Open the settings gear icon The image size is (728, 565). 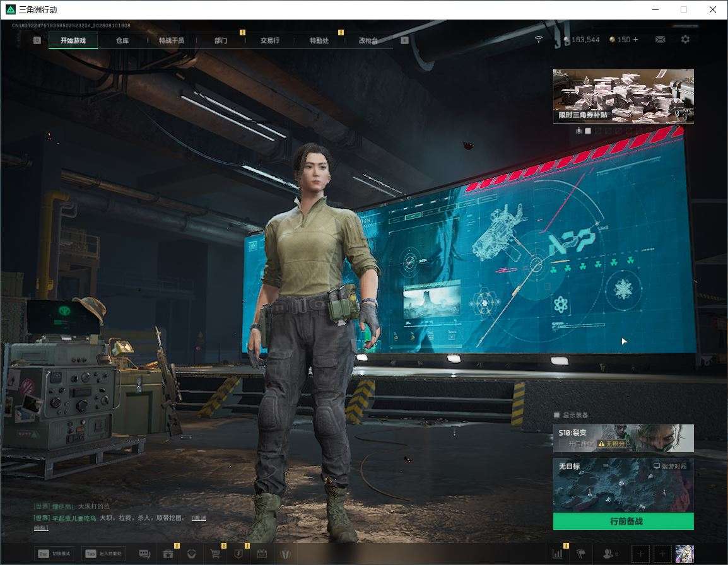[x=685, y=40]
